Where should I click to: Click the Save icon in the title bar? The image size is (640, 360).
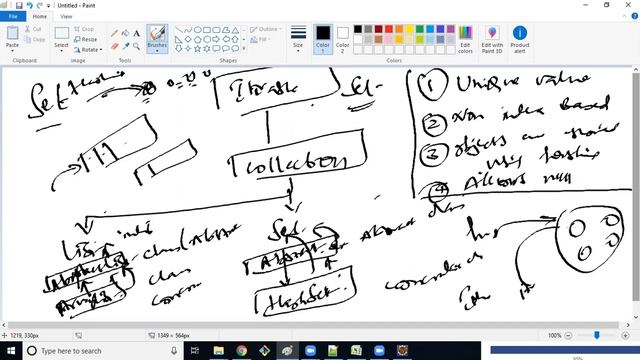pyautogui.click(x=19, y=5)
